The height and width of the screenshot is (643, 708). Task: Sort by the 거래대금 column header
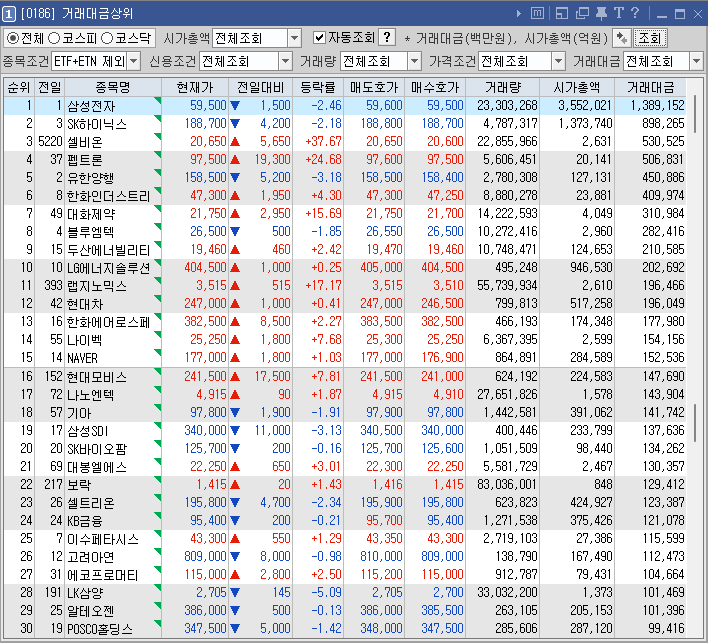pos(650,87)
